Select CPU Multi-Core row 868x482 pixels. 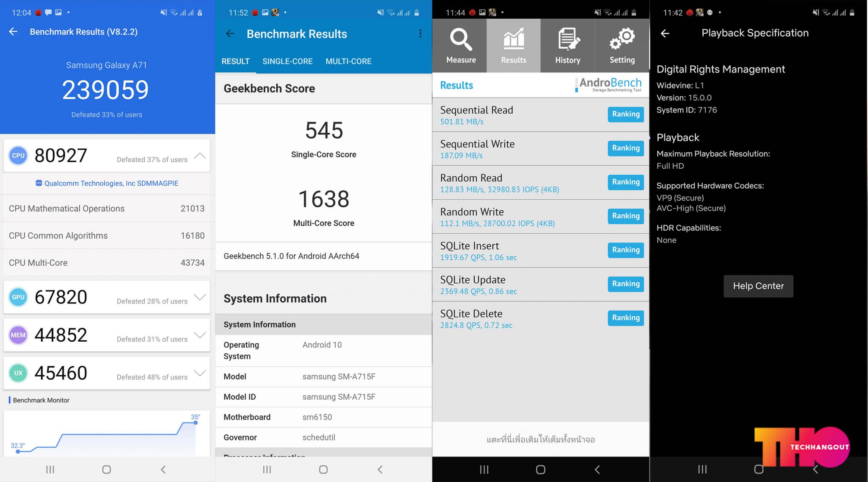(x=106, y=263)
